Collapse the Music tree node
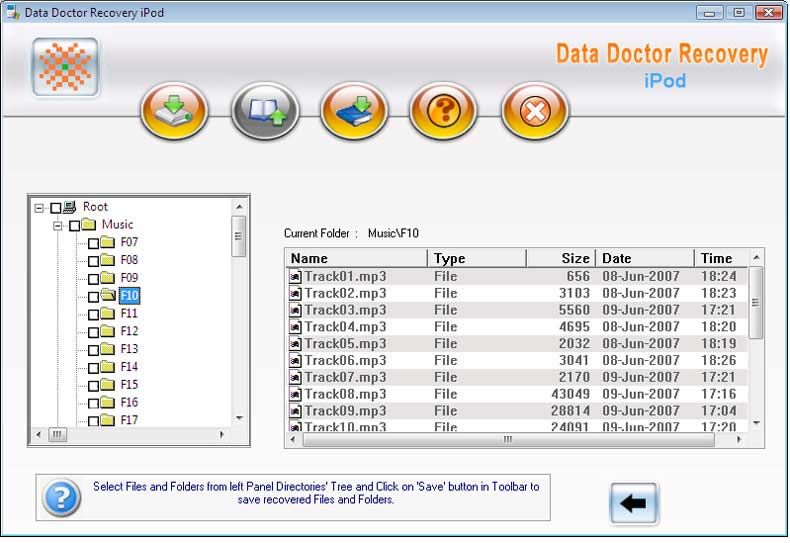 (x=58, y=226)
